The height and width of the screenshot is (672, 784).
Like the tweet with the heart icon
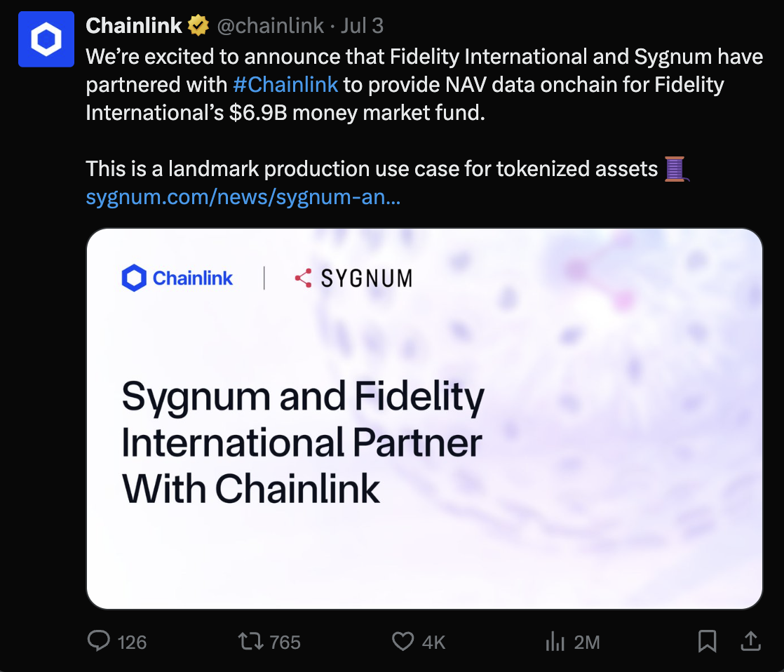pyautogui.click(x=403, y=642)
